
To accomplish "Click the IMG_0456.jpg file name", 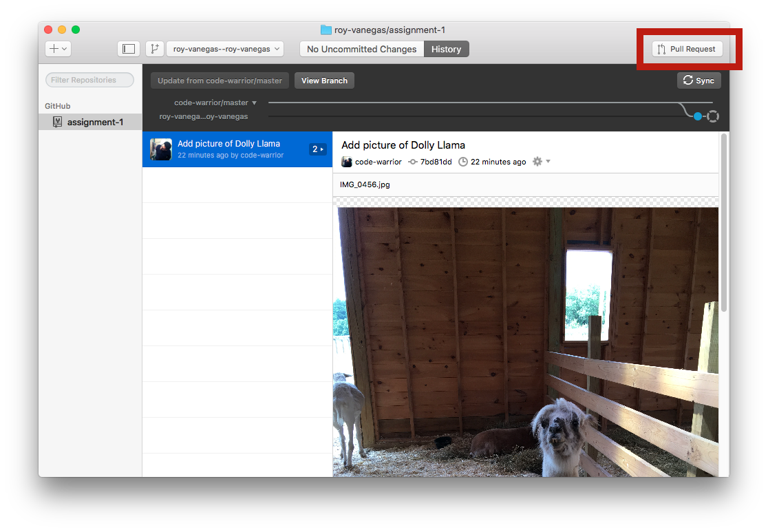I will (x=365, y=184).
